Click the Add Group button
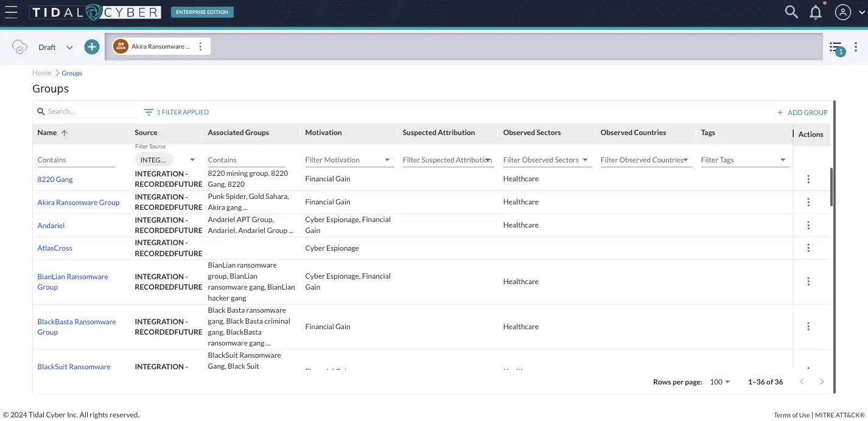This screenshot has width=868, height=421. 802,113
